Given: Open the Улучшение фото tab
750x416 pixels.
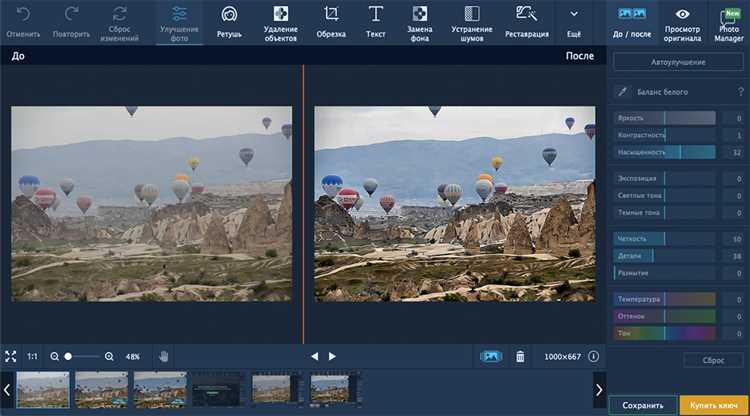Looking at the screenshot, I should (179, 23).
